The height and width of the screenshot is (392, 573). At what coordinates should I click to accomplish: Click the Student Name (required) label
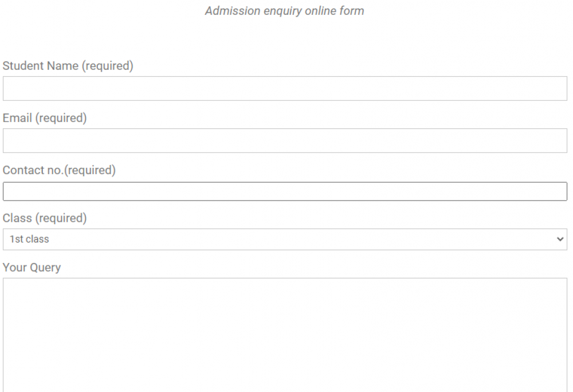(68, 66)
